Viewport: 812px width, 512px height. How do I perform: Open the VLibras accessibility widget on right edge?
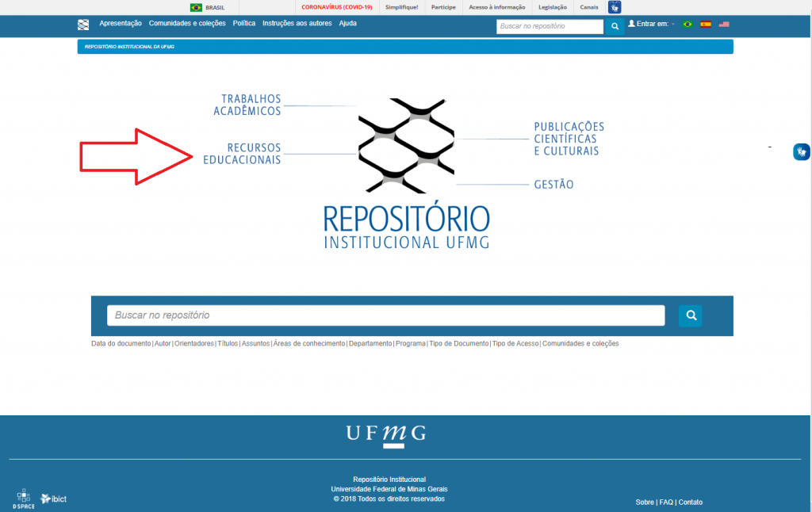coord(802,151)
